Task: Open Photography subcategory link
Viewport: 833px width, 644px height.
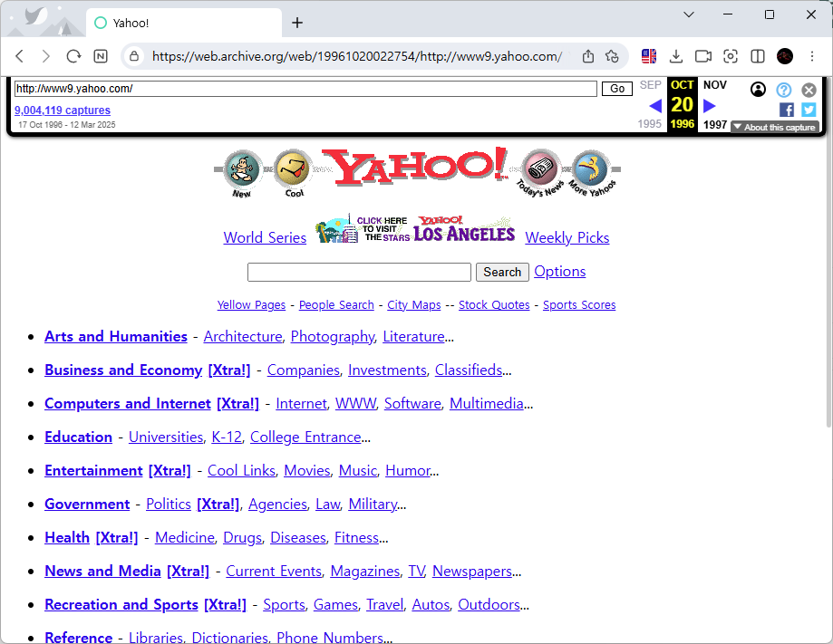Action: click(332, 337)
